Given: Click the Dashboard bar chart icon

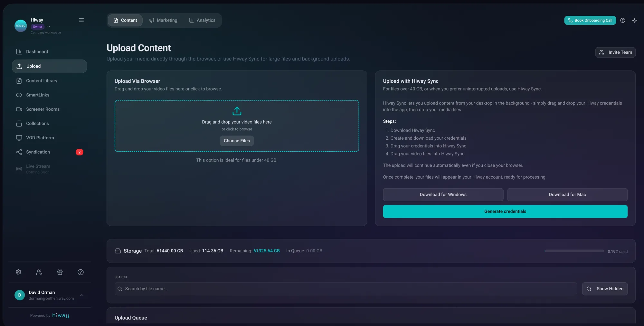Looking at the screenshot, I should [x=19, y=52].
